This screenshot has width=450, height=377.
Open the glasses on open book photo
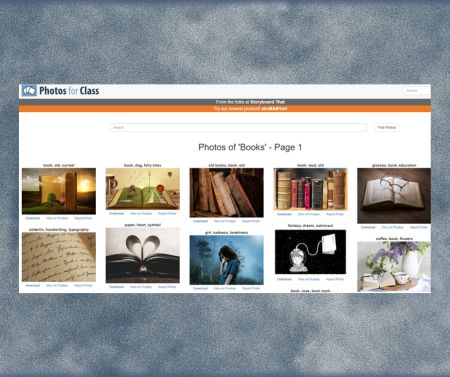click(x=394, y=196)
